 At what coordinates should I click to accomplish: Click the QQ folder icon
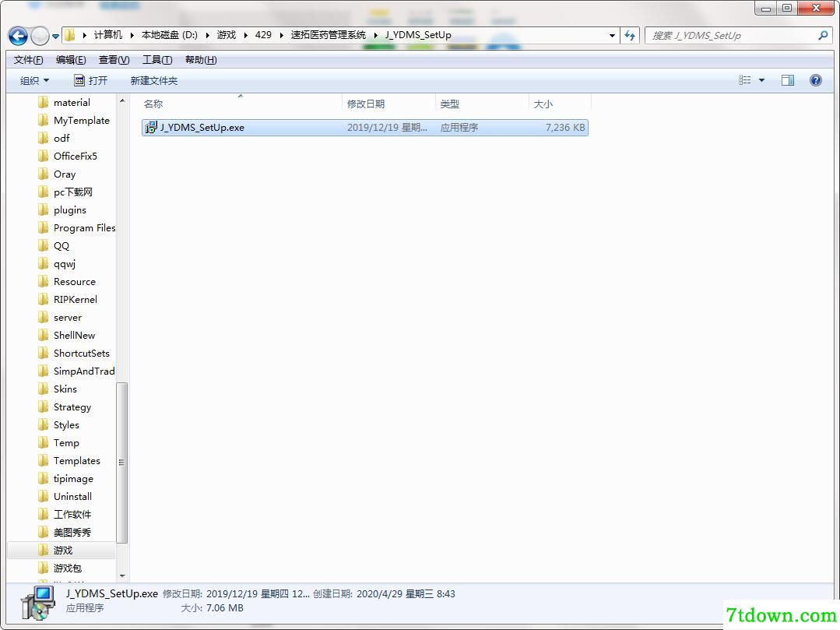point(44,246)
